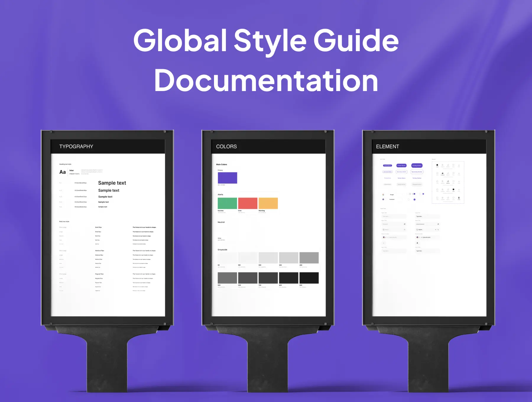Select the filled purple radio button

[x=423, y=194]
